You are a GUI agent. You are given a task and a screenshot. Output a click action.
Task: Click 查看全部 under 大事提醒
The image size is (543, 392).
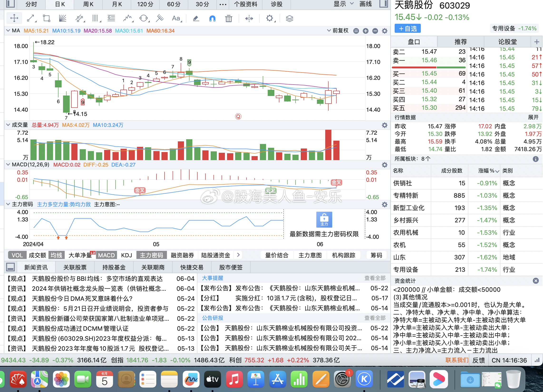coord(375,278)
